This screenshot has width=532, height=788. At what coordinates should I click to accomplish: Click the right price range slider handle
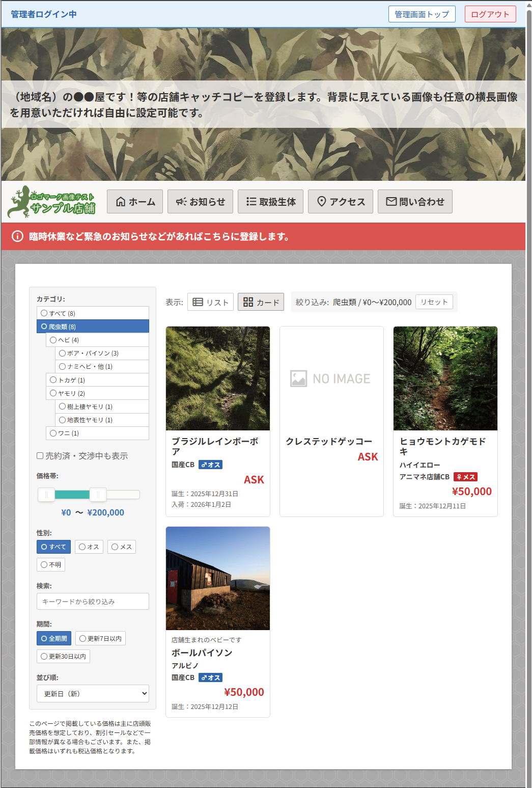98,495
